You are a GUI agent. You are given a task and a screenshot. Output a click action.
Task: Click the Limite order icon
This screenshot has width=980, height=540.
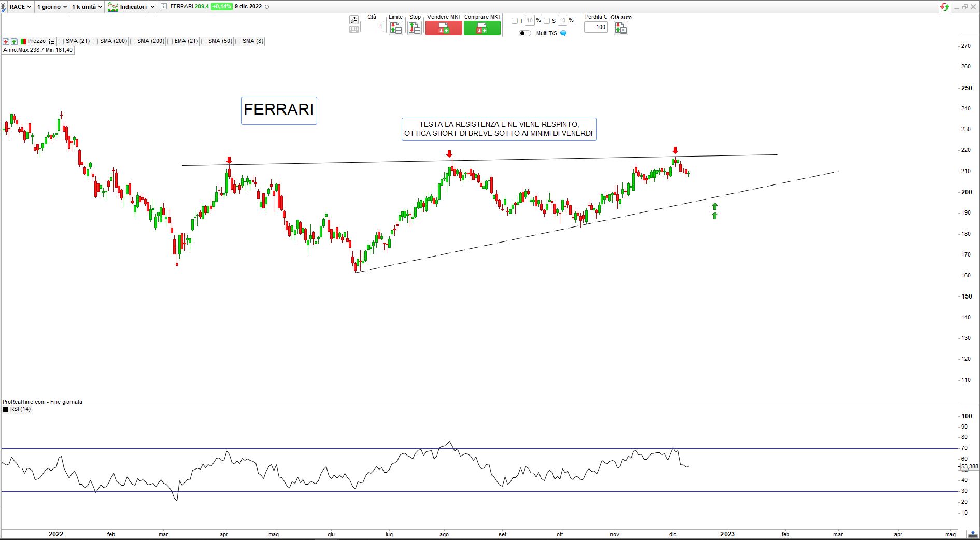[395, 28]
